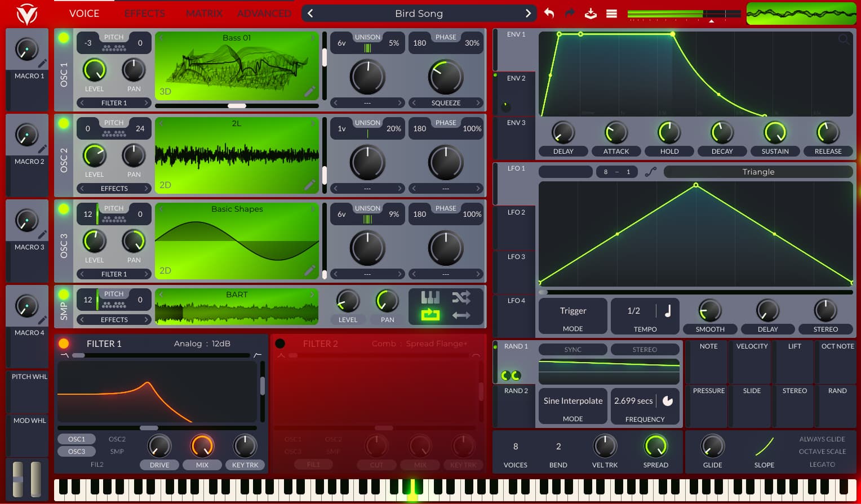
Task: Enable the Filter 2 power button
Action: 280,344
